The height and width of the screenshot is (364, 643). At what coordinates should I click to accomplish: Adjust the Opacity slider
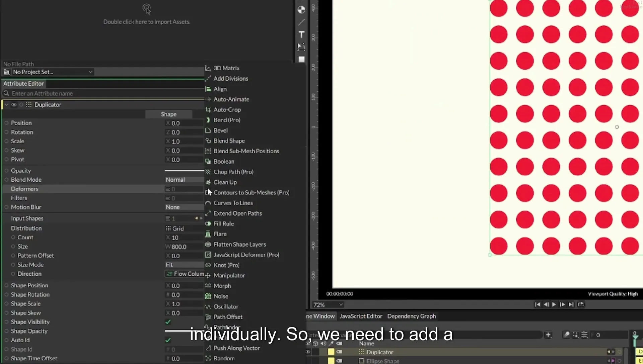tap(185, 171)
